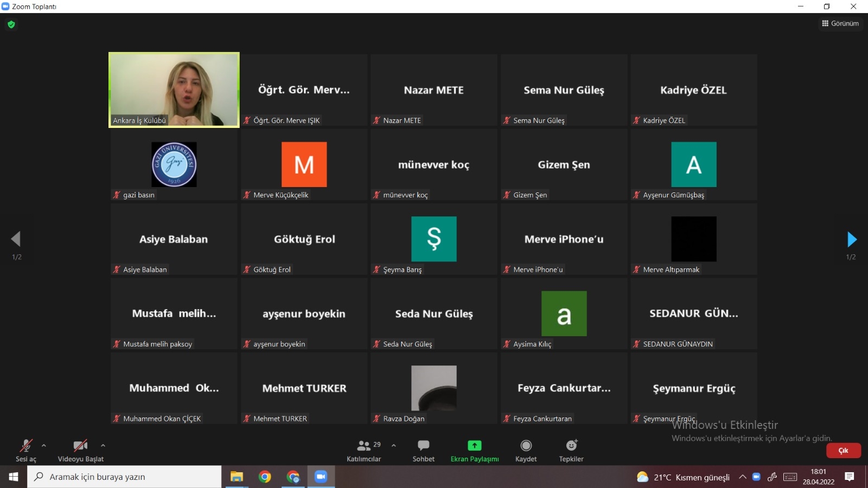Open the Görünüm view menu
This screenshot has width=868, height=488.
pos(840,23)
